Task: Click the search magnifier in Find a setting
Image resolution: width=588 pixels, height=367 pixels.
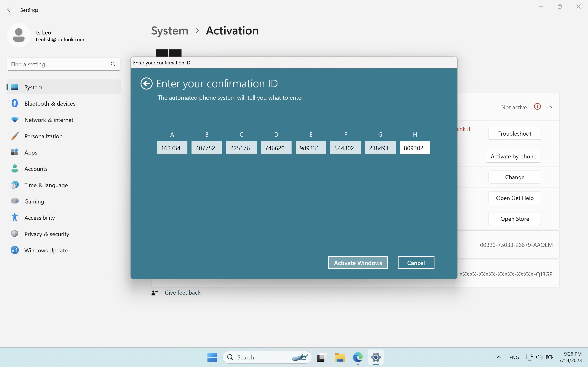Action: tap(113, 64)
